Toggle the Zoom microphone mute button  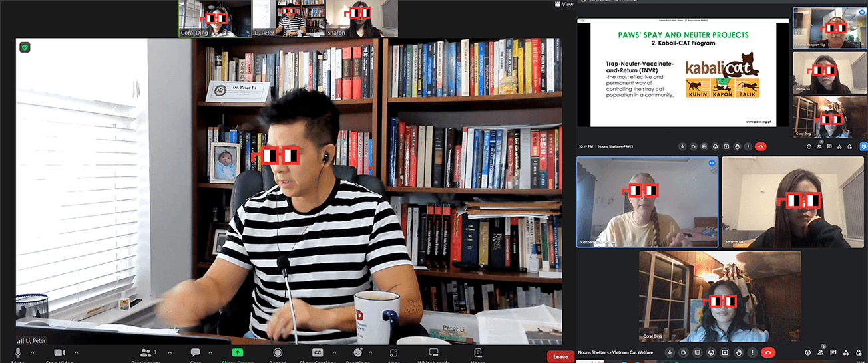[18, 352]
